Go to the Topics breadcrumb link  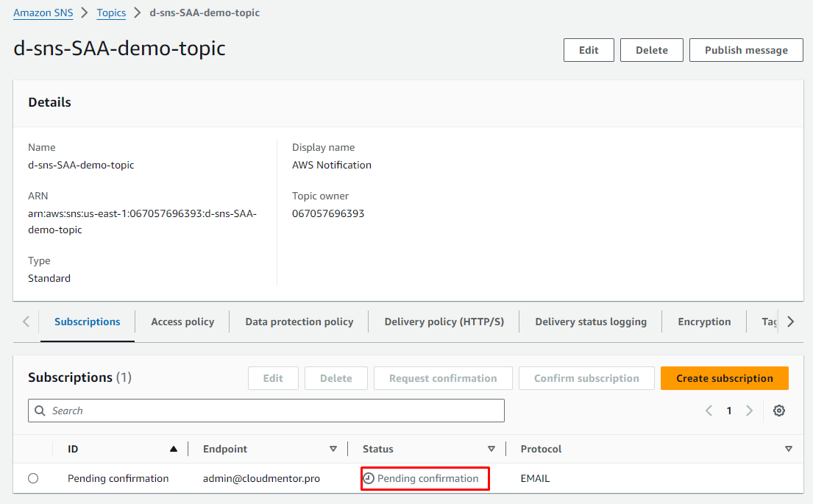point(111,13)
